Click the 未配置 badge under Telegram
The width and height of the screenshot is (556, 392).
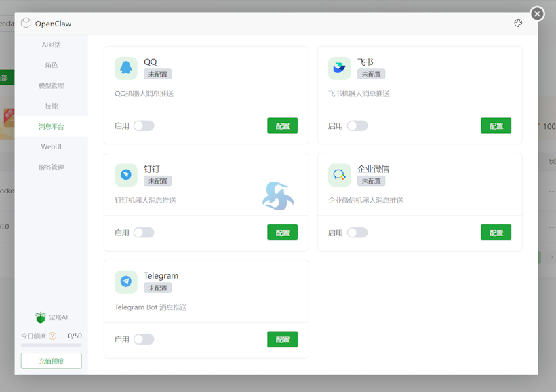(157, 288)
